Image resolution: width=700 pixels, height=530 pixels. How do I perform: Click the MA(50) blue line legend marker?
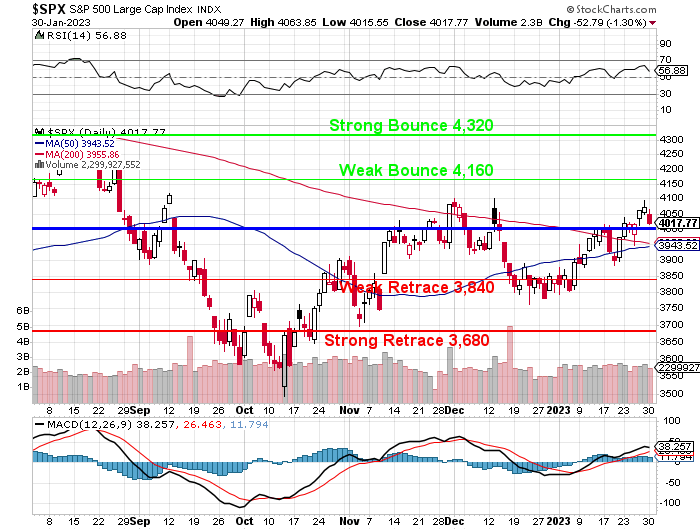pos(38,143)
